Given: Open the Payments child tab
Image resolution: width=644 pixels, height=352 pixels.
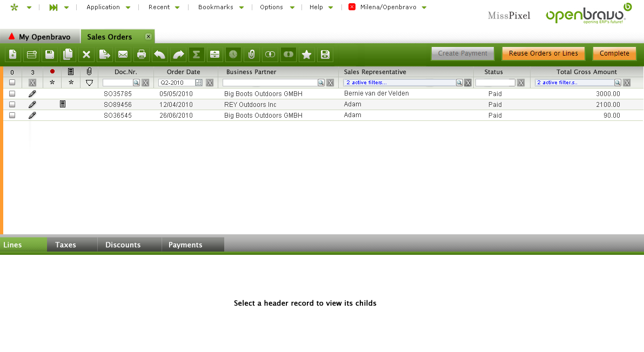Looking at the screenshot, I should click(193, 245).
